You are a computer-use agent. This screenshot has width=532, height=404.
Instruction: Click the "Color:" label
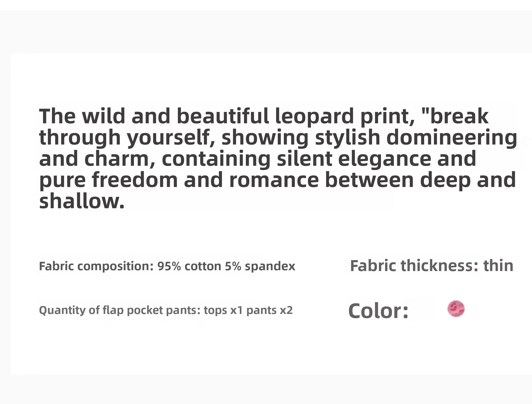click(378, 311)
